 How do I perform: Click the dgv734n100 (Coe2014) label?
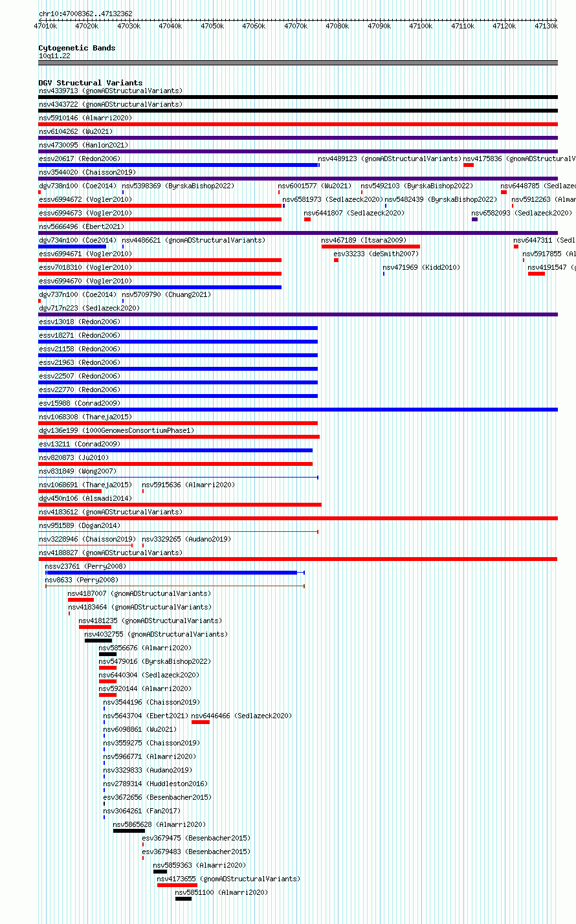78,240
